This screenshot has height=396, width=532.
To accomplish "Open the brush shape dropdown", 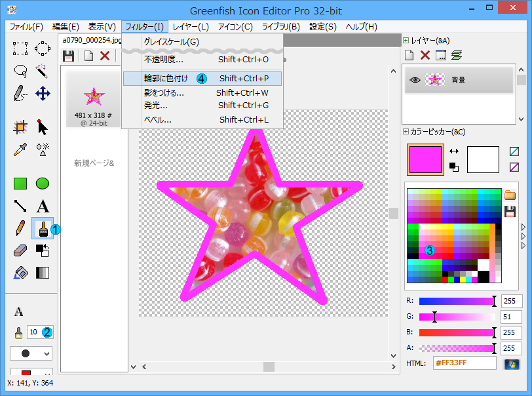I will 30,353.
